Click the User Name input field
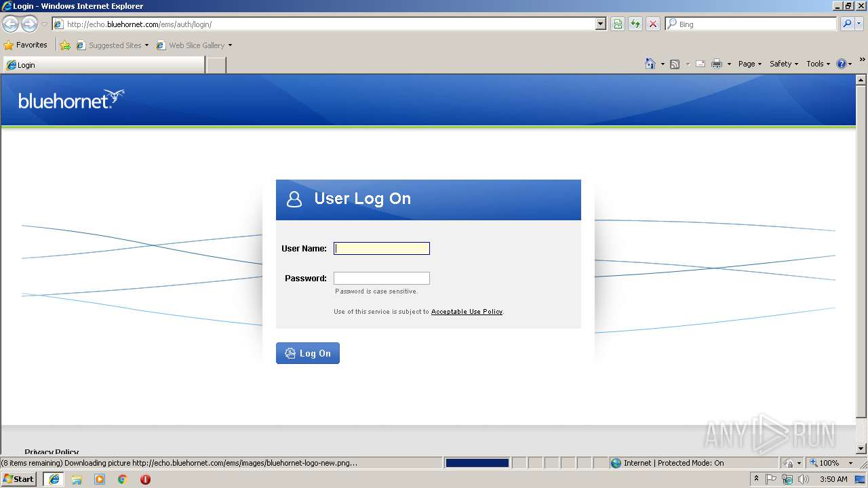 (x=382, y=248)
